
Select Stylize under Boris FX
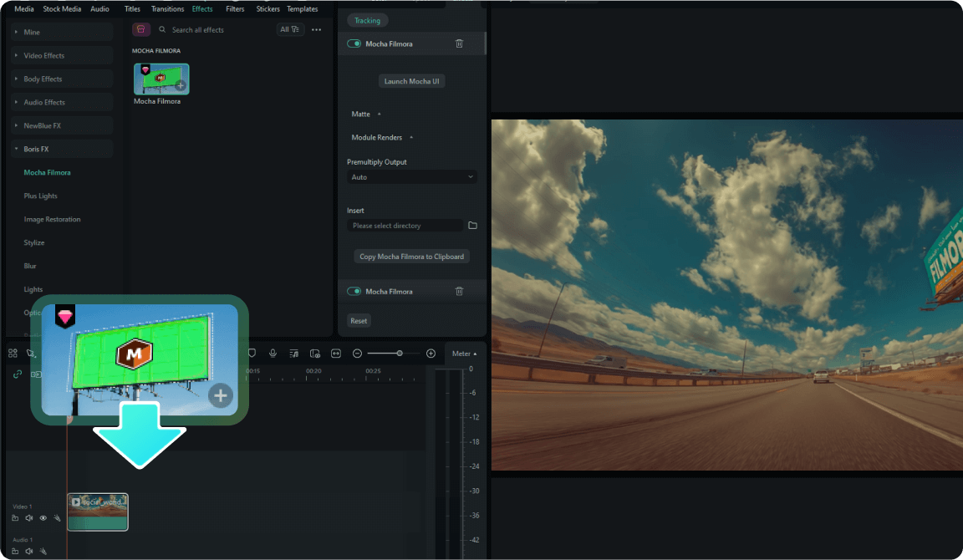tap(33, 242)
